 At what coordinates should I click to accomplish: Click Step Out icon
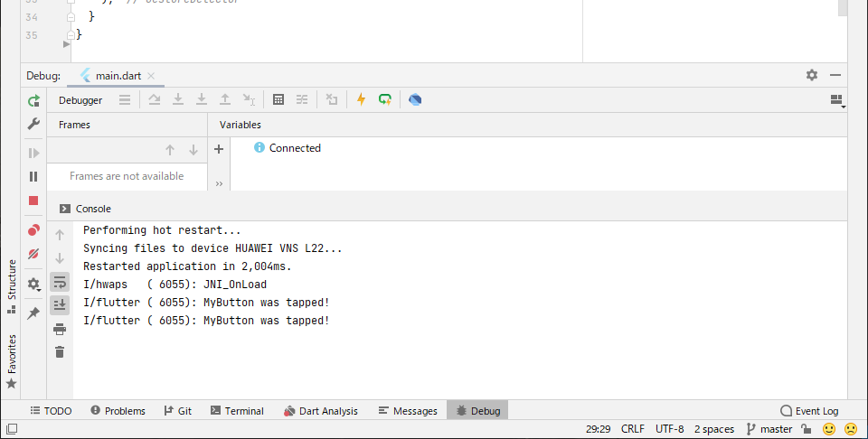point(225,99)
